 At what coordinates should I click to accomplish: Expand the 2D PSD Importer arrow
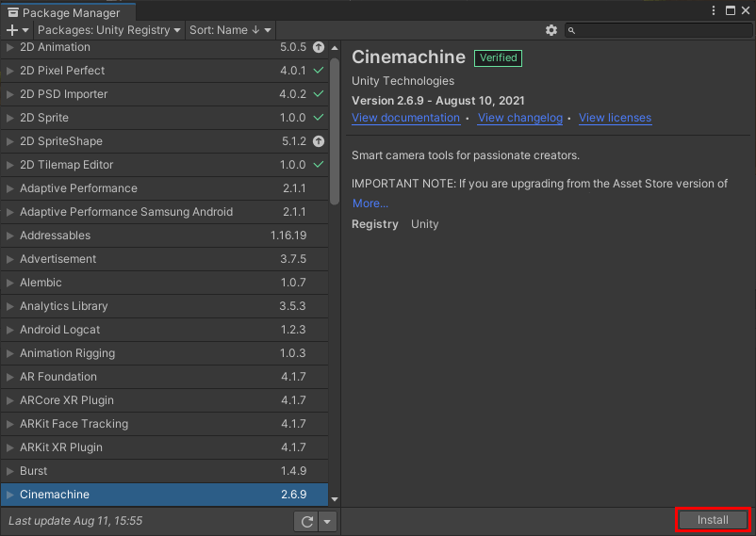point(9,94)
